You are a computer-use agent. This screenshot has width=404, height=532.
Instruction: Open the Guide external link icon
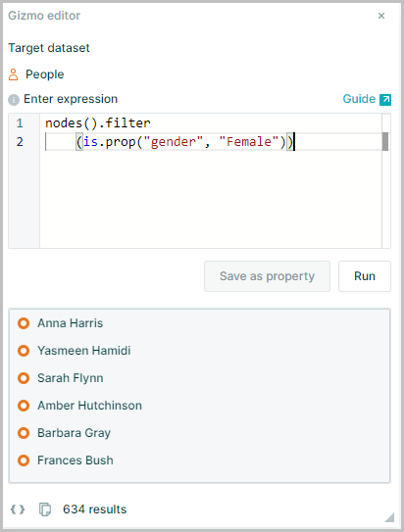tap(385, 99)
